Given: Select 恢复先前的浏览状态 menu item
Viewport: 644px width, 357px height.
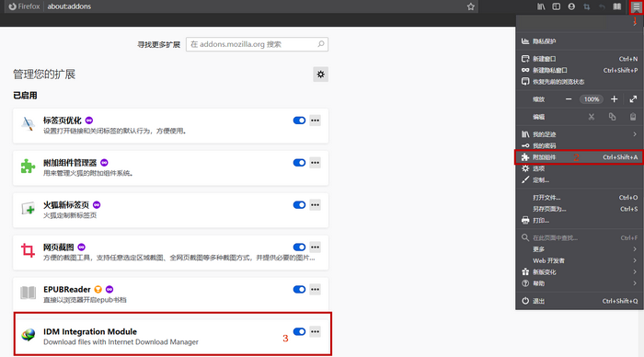Looking at the screenshot, I should (579, 82).
